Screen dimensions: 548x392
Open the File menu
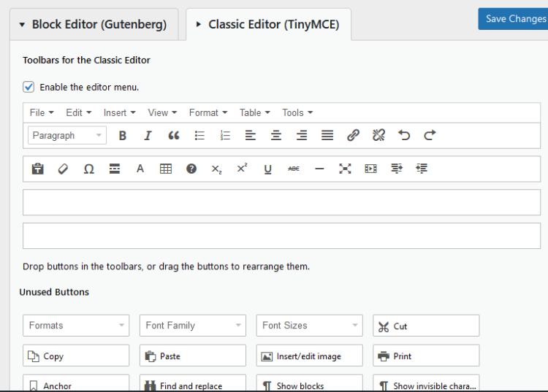tap(42, 112)
